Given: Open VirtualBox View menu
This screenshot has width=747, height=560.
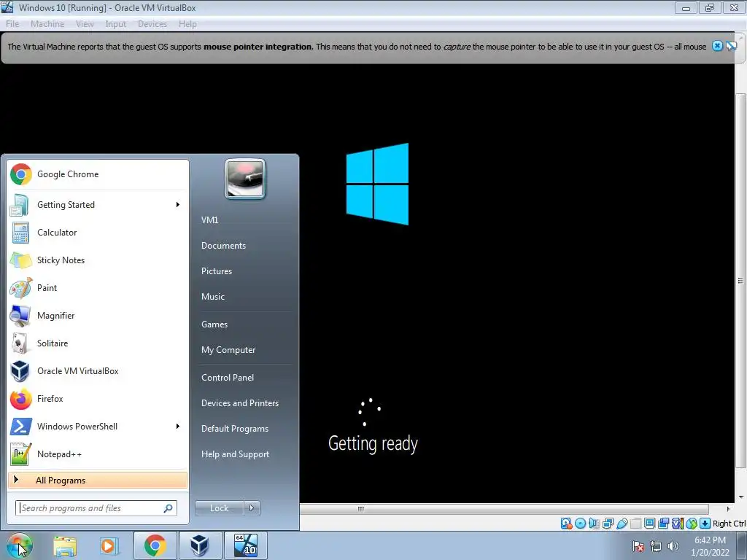Looking at the screenshot, I should point(85,24).
